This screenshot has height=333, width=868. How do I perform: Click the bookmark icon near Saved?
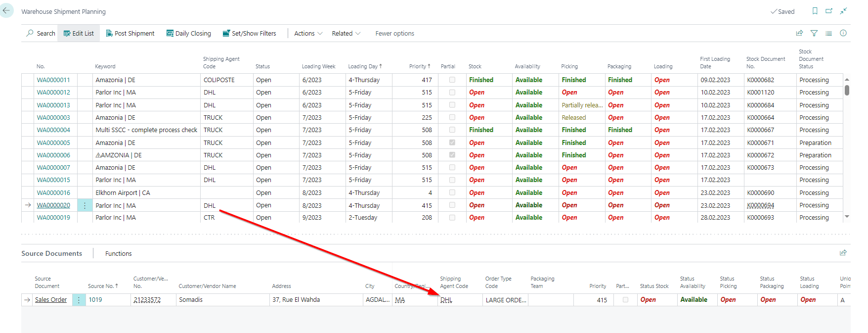[x=815, y=11]
